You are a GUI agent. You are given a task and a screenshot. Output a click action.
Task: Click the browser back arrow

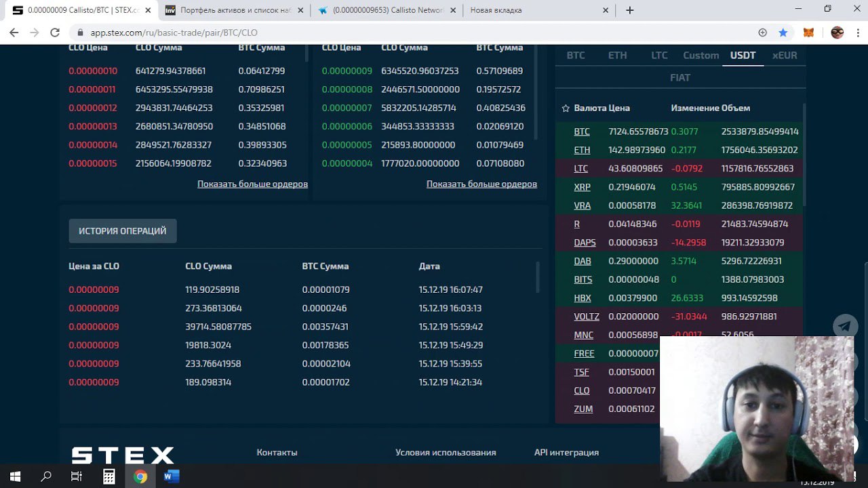point(14,33)
